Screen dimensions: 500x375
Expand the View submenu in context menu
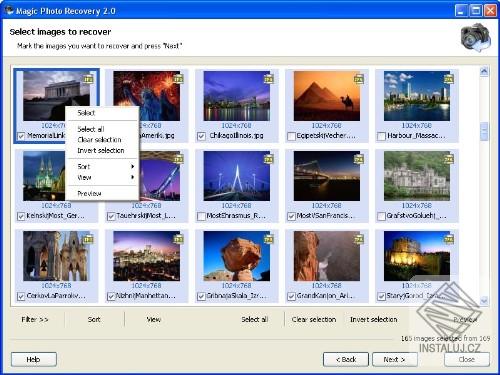(x=102, y=177)
